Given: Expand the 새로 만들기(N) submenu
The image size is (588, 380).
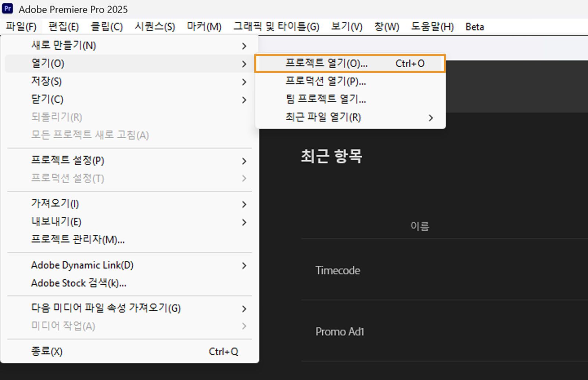Looking at the screenshot, I should pos(128,46).
